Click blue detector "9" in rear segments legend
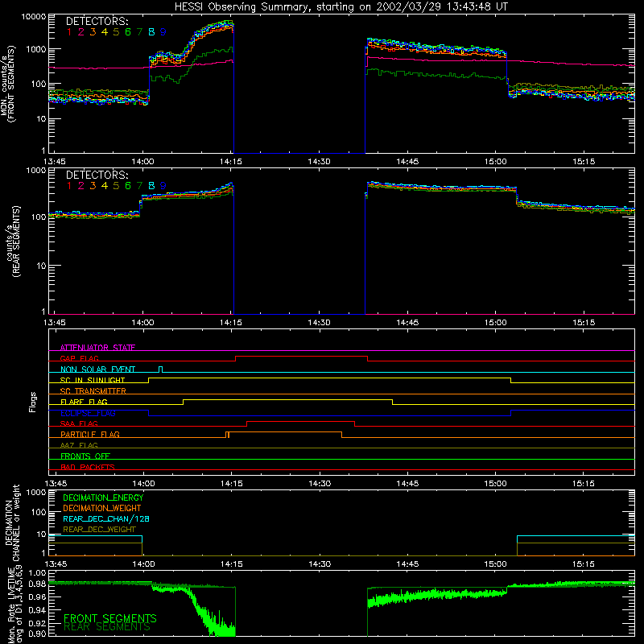Image resolution: width=644 pixels, height=644 pixels. click(163, 186)
